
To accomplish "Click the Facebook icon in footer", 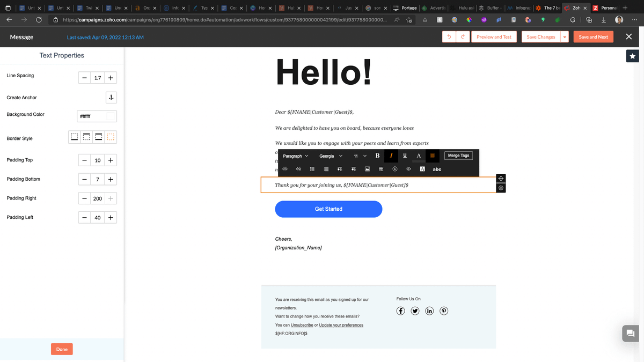I will tap(401, 311).
